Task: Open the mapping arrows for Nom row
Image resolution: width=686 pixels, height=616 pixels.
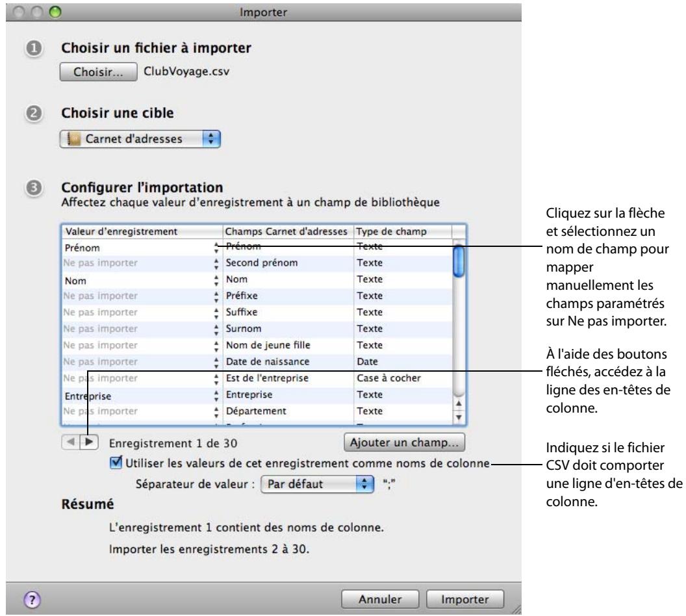Action: tap(216, 280)
